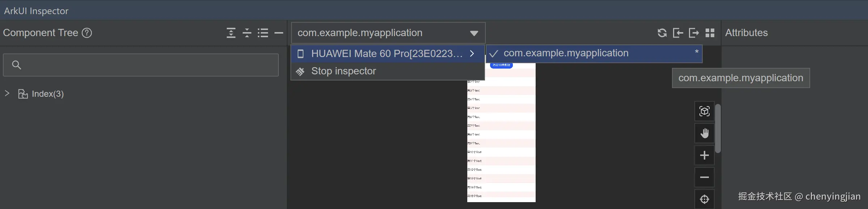Click the import snapshot icon
Viewport: 868px width, 209px height.
pyautogui.click(x=678, y=33)
